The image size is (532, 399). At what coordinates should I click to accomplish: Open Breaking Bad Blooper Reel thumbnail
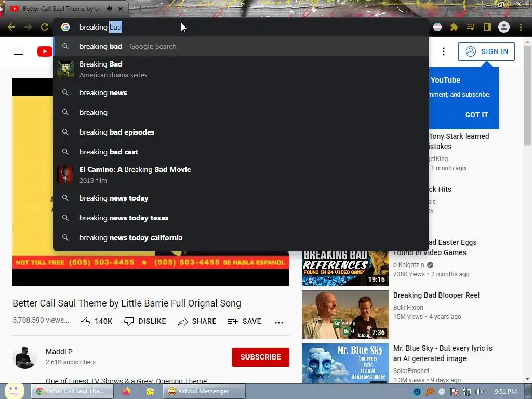click(x=345, y=314)
